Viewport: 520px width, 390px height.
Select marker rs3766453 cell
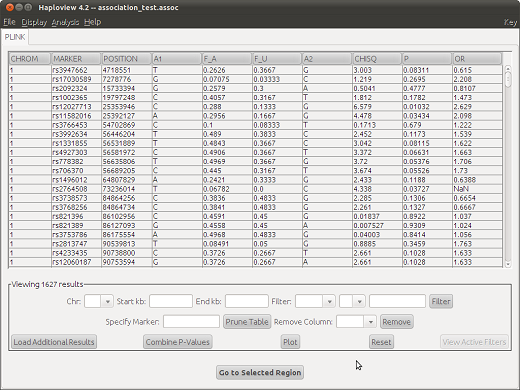[x=76, y=125]
